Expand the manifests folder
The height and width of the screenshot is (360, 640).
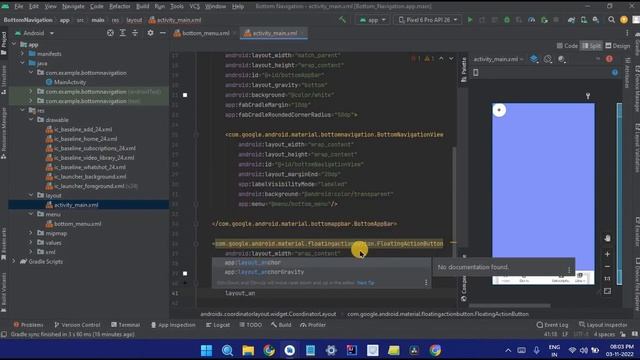pyautogui.click(x=22, y=54)
